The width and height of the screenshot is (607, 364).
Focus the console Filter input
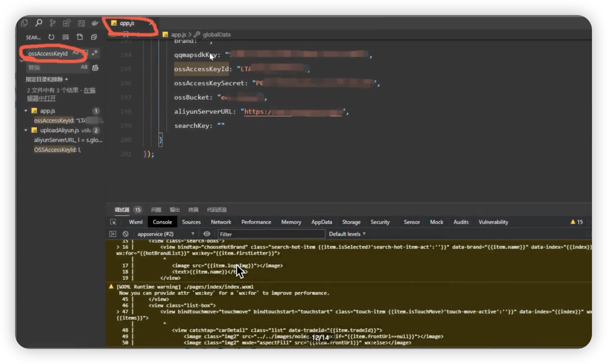271,234
